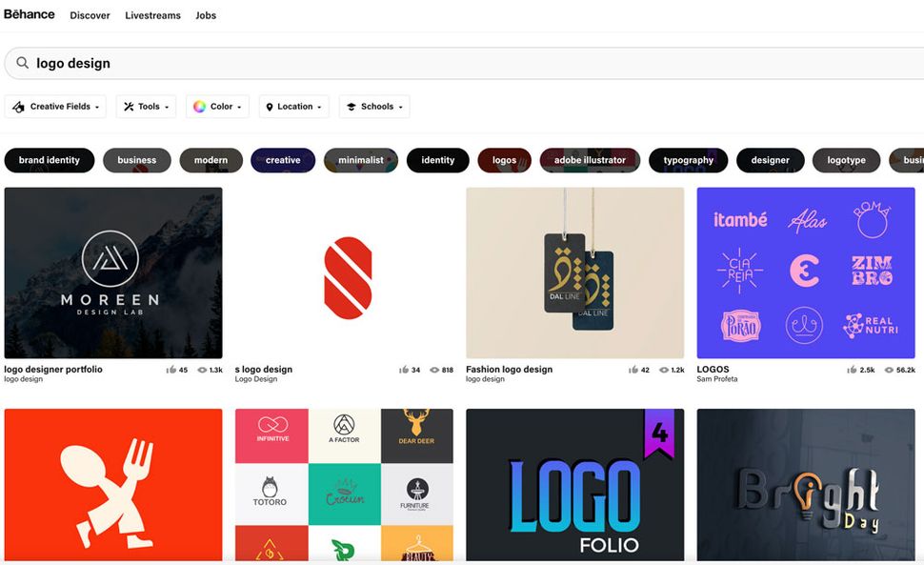Select the adobe illustrator tag
Screen dimensions: 924x565
click(x=590, y=160)
